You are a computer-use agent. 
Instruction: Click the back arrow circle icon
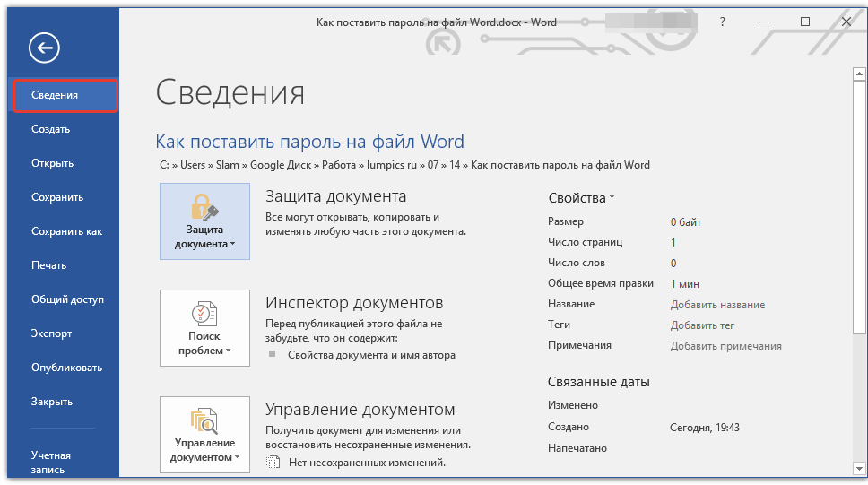(44, 48)
